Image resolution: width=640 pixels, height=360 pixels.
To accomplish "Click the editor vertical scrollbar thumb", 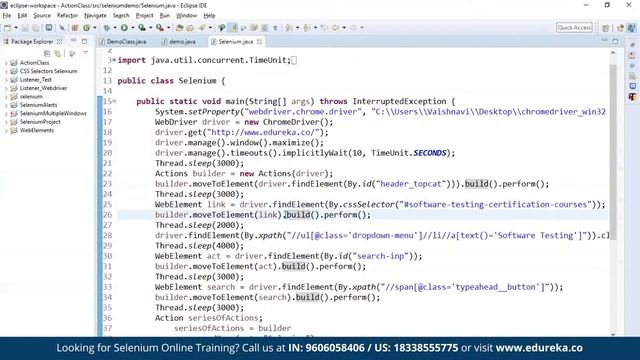I will tap(613, 151).
